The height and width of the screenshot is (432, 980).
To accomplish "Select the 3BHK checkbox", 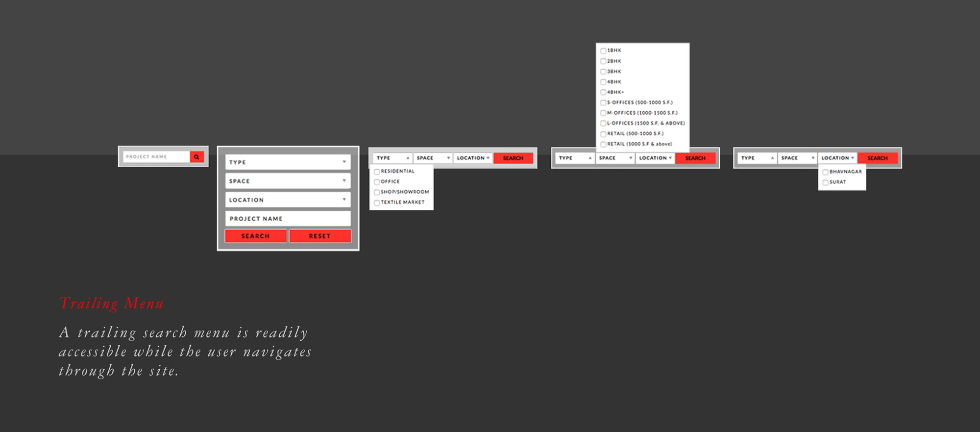I will (x=603, y=72).
